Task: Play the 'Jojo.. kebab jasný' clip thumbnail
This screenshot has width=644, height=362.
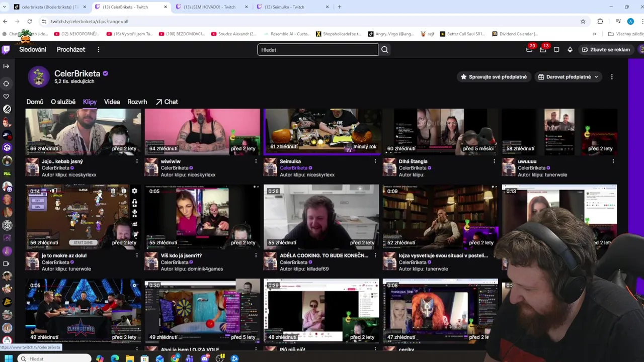Action: pos(83,131)
